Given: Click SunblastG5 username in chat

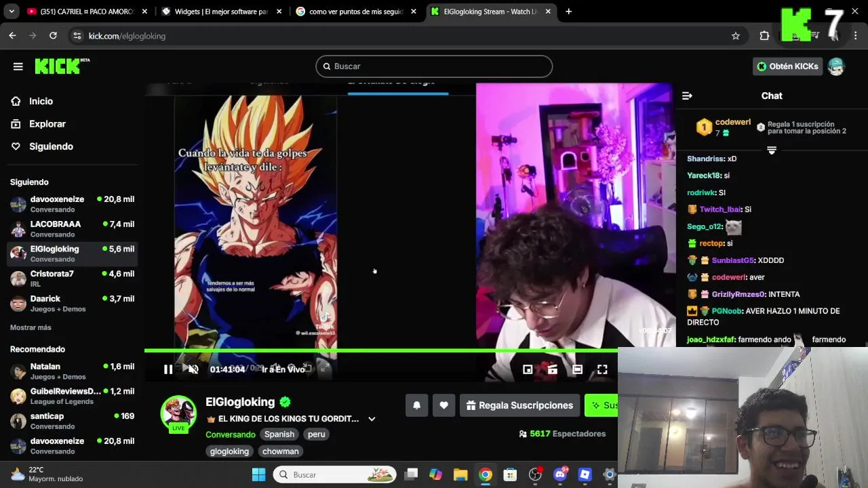Looking at the screenshot, I should click(732, 260).
